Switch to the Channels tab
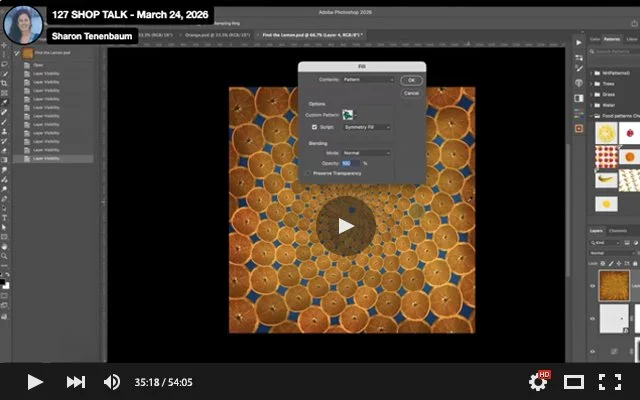The image size is (640, 400). [618, 231]
